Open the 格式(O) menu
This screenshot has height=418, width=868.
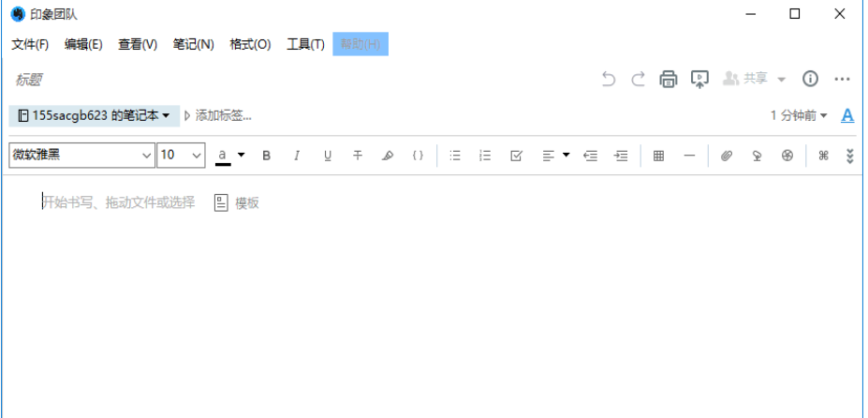[x=250, y=45]
